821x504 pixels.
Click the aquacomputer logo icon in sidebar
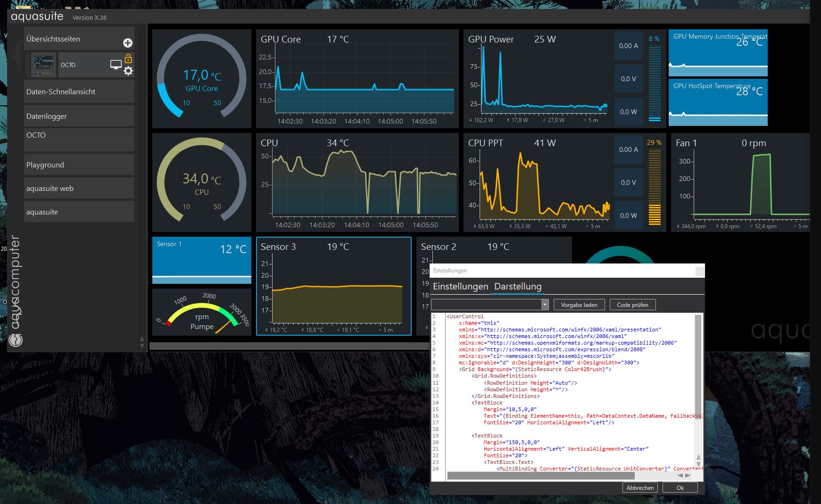pos(16,339)
